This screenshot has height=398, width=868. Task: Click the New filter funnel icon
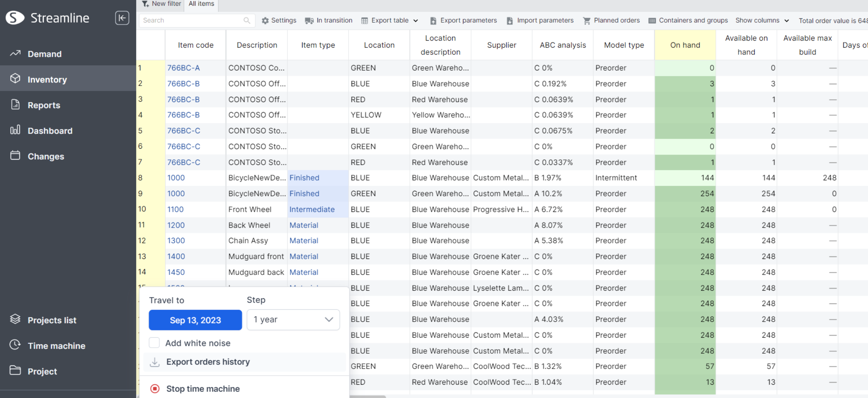coord(145,4)
